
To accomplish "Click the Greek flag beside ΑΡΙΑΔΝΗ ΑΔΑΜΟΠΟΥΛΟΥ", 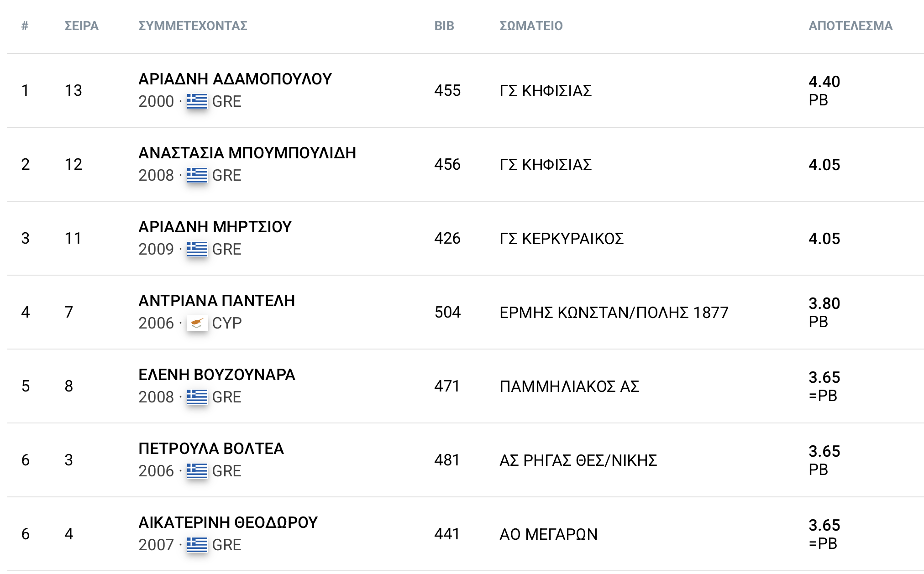I will click(x=197, y=101).
